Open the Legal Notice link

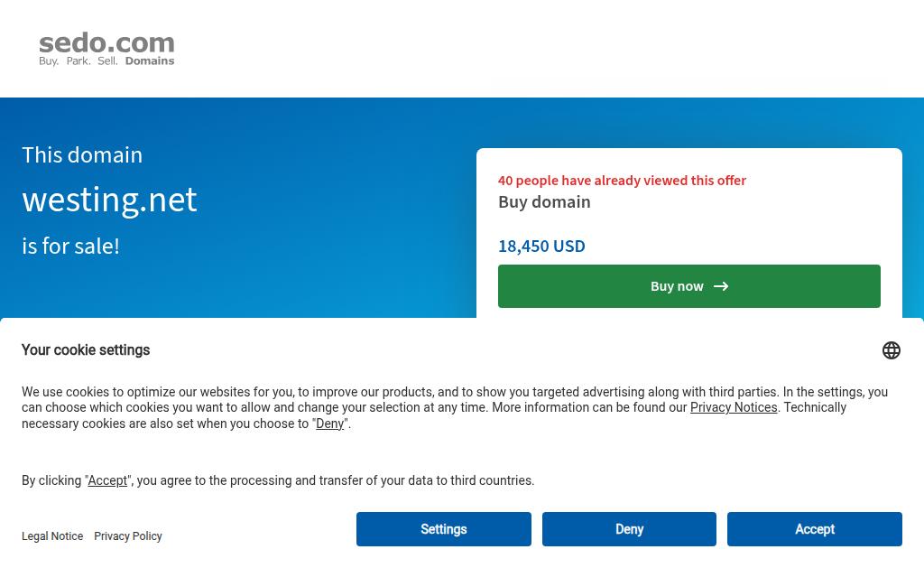click(52, 536)
